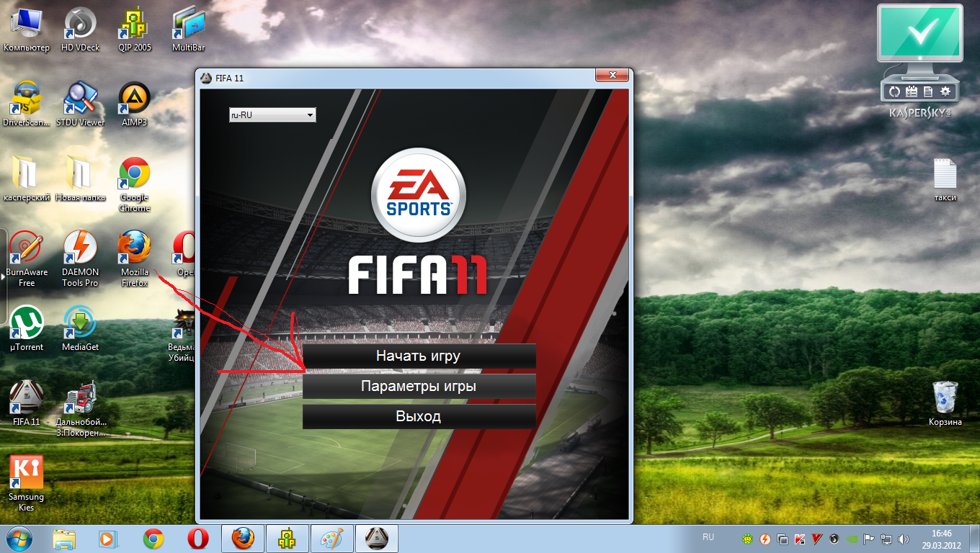Launch DAEMON Tools Pro shortcut
The width and height of the screenshot is (980, 553).
coord(81,259)
